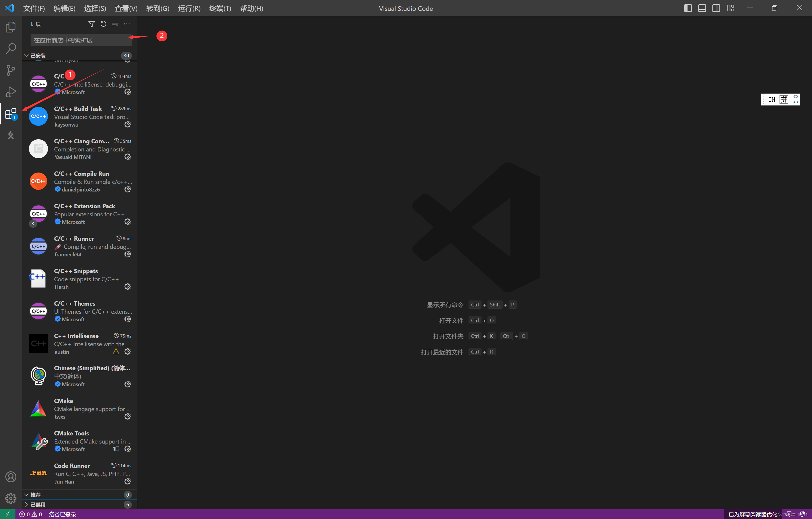Click 洛谷已登录 status bar item

tap(62, 514)
